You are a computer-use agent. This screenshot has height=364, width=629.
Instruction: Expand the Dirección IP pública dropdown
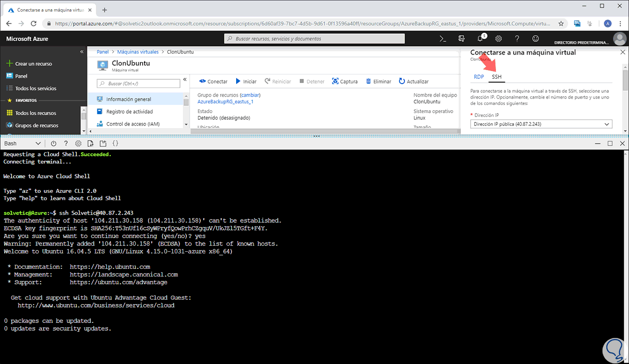tap(541, 124)
